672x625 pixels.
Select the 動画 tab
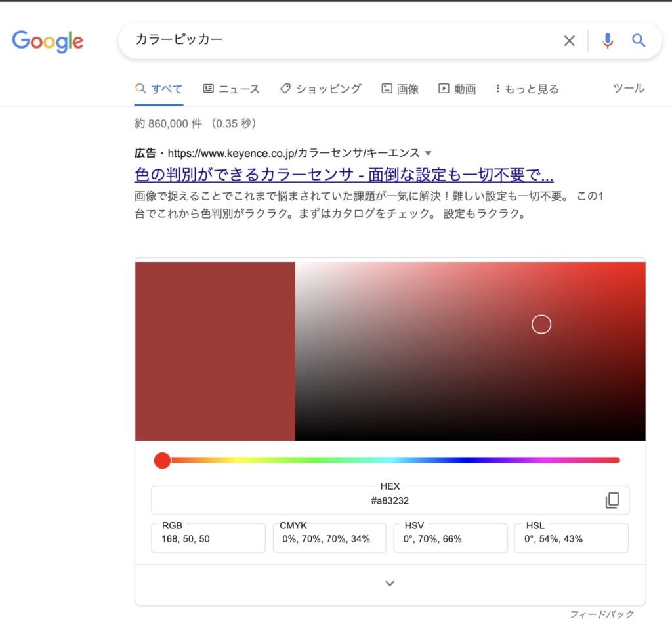(x=457, y=89)
